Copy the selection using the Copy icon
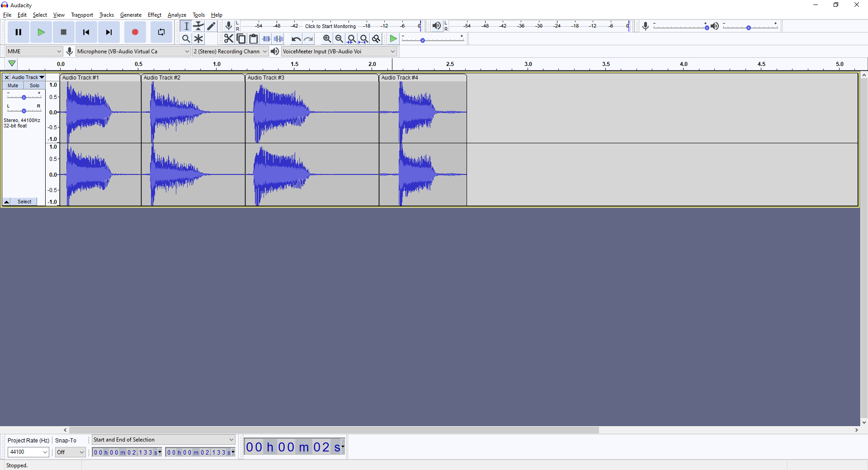 click(x=241, y=39)
